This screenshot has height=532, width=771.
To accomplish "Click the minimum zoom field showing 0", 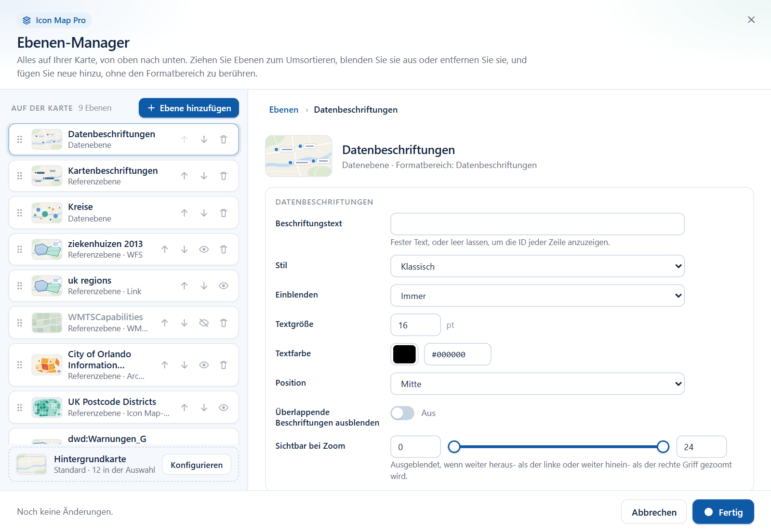I will [415, 447].
